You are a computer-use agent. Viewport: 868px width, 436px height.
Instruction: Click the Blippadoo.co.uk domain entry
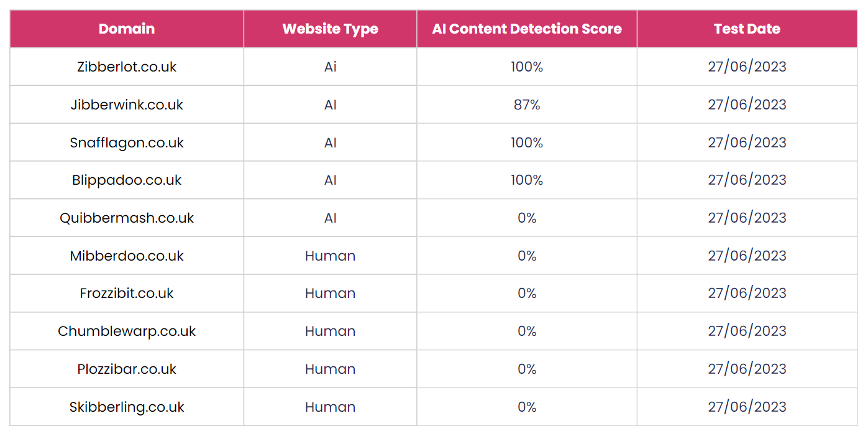(x=127, y=180)
